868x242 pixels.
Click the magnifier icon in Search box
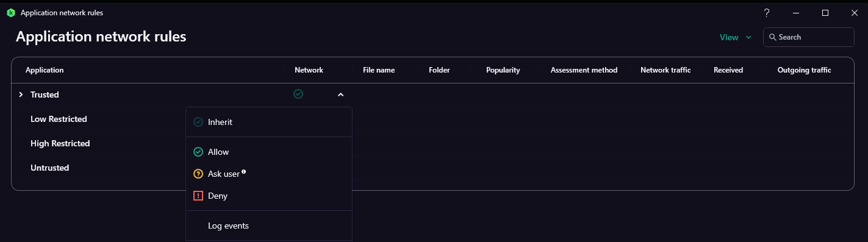pyautogui.click(x=773, y=37)
